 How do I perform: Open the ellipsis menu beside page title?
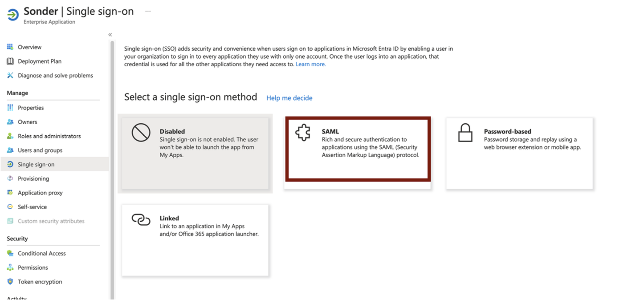point(148,11)
